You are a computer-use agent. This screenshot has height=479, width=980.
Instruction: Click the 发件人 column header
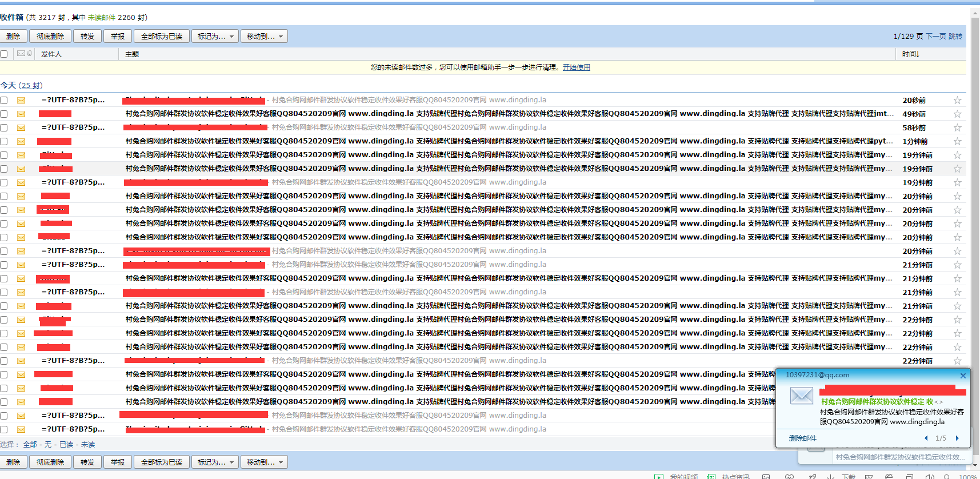tap(51, 54)
